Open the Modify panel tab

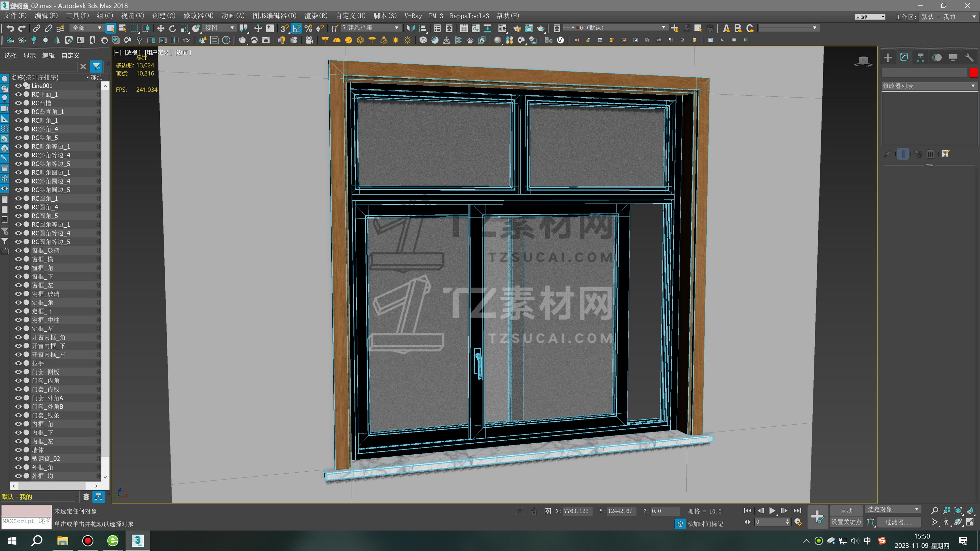pyautogui.click(x=904, y=58)
